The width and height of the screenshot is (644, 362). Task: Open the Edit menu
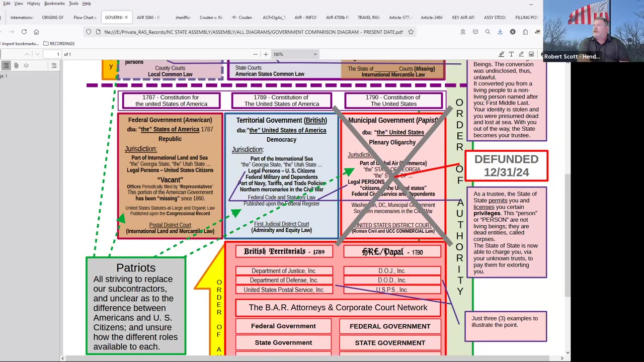point(7,4)
